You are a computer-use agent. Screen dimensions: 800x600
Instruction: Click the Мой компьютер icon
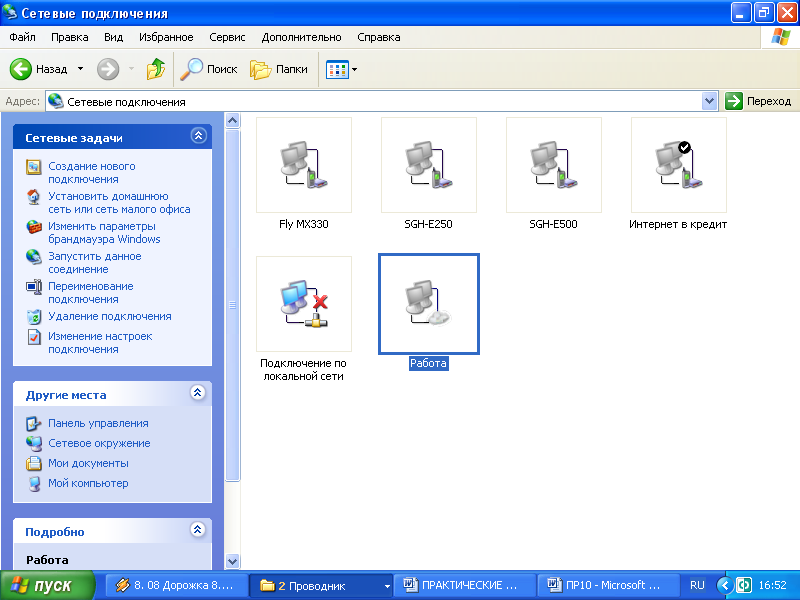(34, 483)
